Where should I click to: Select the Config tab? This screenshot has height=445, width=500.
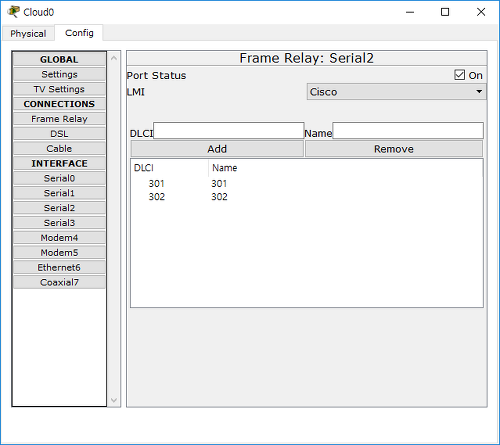(79, 33)
